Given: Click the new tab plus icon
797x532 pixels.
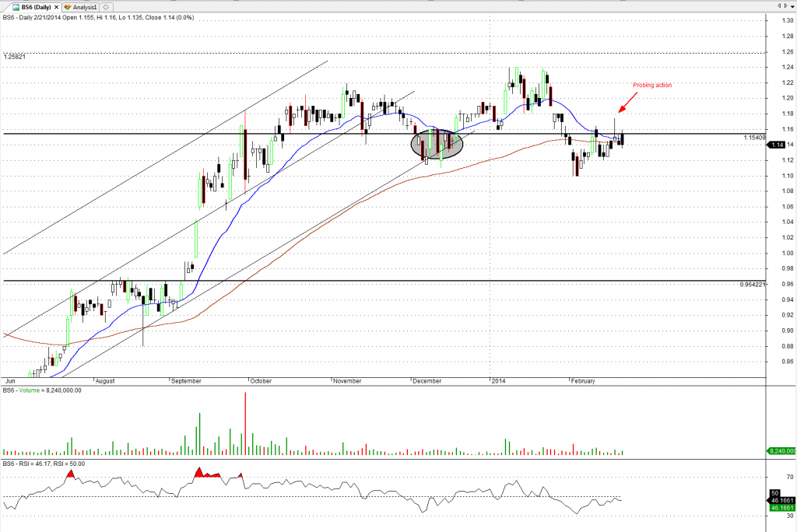Looking at the screenshot, I should click(106, 5).
